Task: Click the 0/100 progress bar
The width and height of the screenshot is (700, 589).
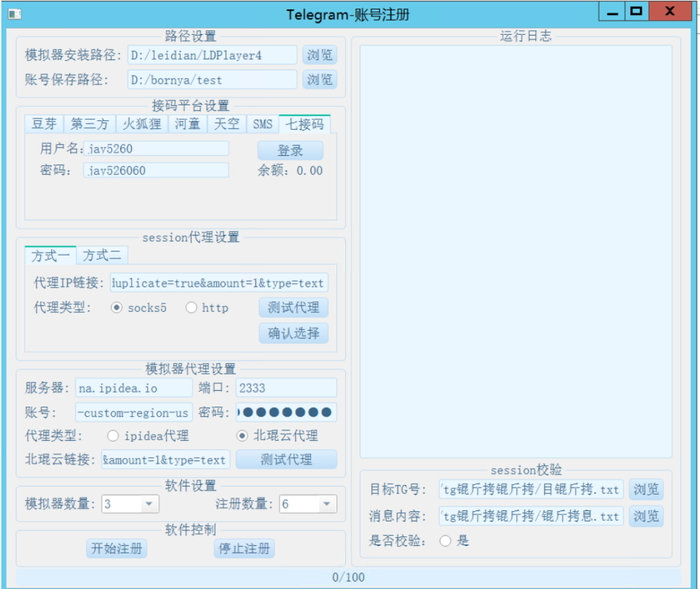Action: pos(348,577)
